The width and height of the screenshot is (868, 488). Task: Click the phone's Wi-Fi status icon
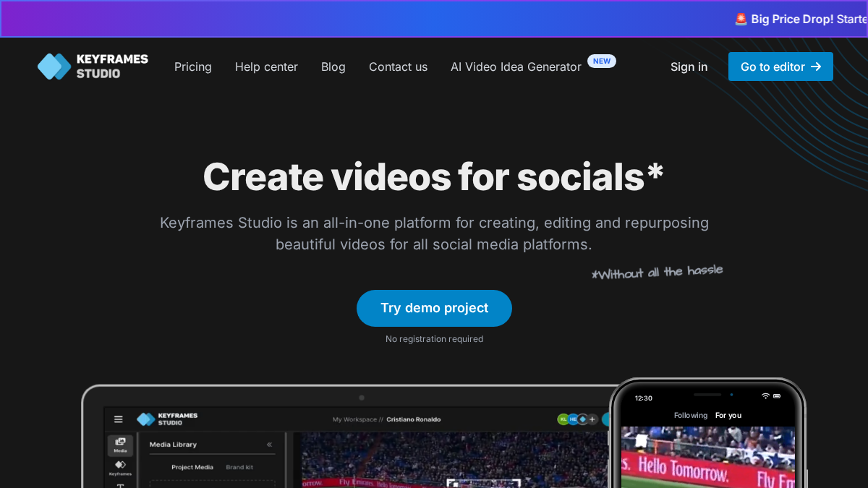765,396
